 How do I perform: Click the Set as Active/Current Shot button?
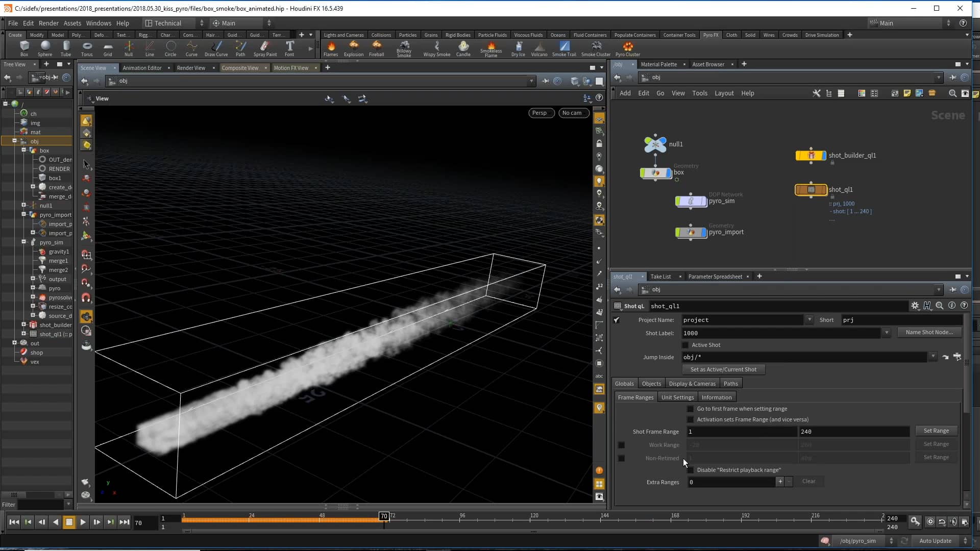pos(724,369)
